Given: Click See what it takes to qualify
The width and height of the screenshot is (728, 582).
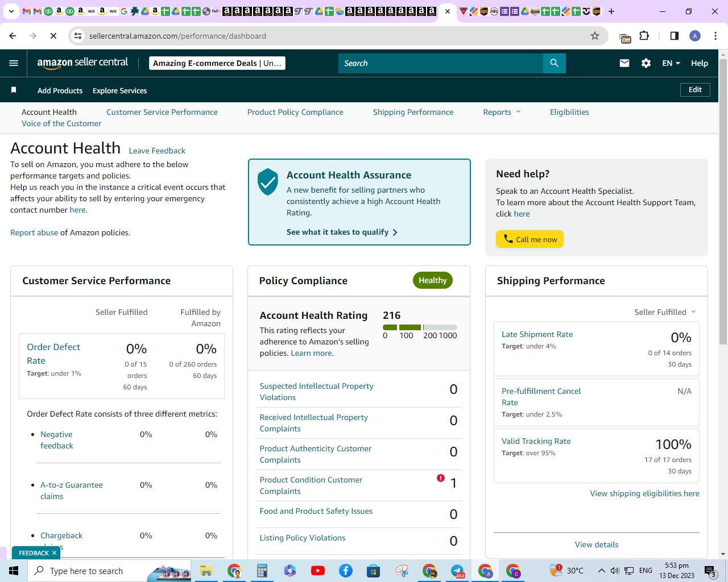Looking at the screenshot, I should (x=342, y=232).
